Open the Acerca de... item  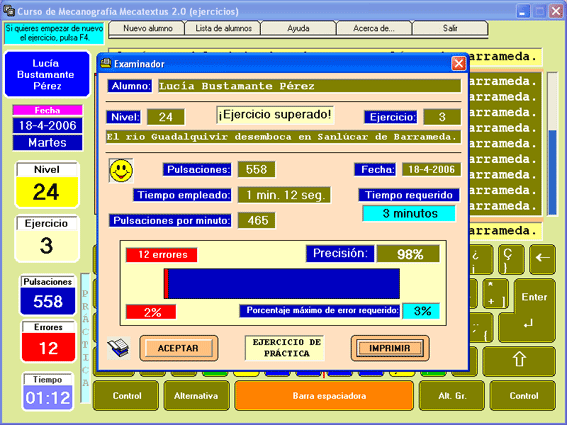374,29
